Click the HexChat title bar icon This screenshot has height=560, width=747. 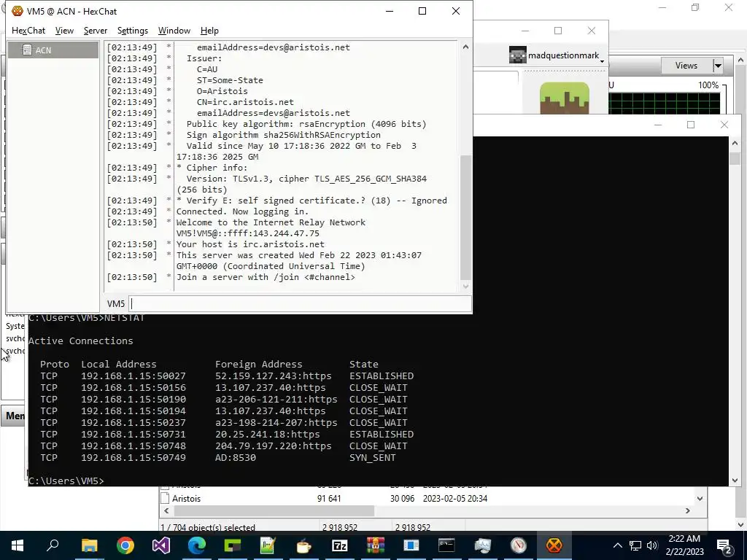coord(18,11)
